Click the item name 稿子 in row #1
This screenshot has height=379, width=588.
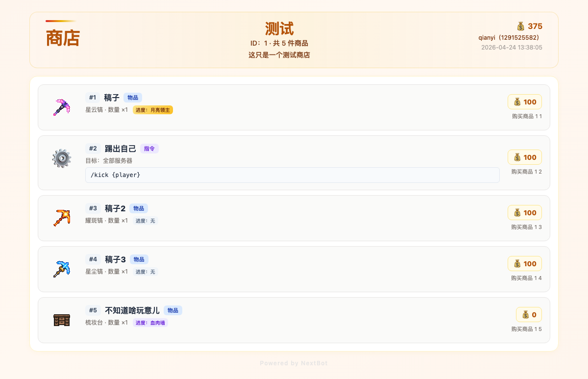pos(112,98)
